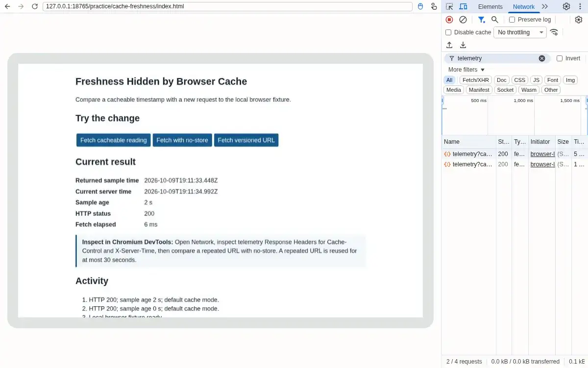Toggle the device toolbar emulation icon

coord(463,6)
